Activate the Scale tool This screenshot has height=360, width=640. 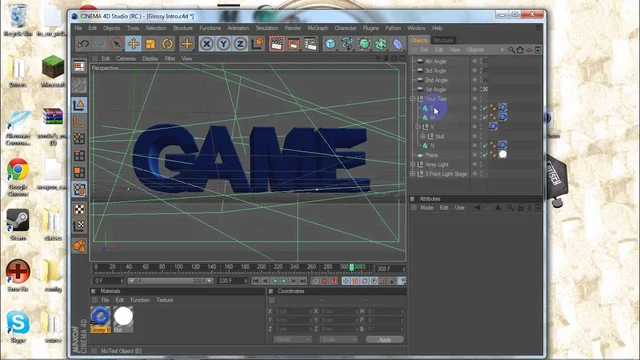click(150, 44)
